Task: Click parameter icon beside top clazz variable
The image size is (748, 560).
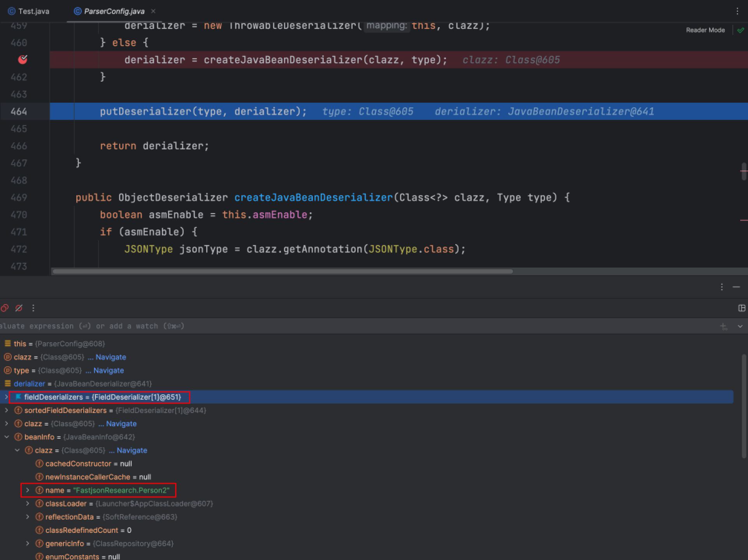Action: (x=7, y=357)
